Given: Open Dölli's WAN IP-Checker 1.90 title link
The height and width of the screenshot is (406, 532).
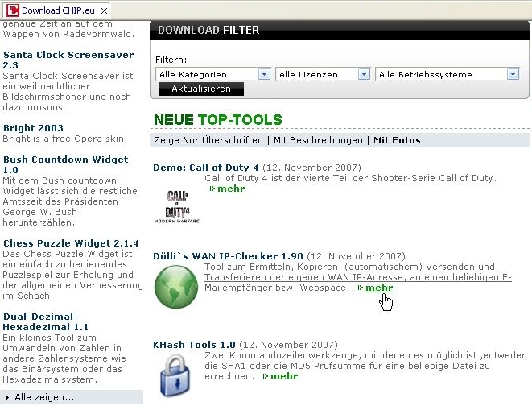Looking at the screenshot, I should (228, 256).
